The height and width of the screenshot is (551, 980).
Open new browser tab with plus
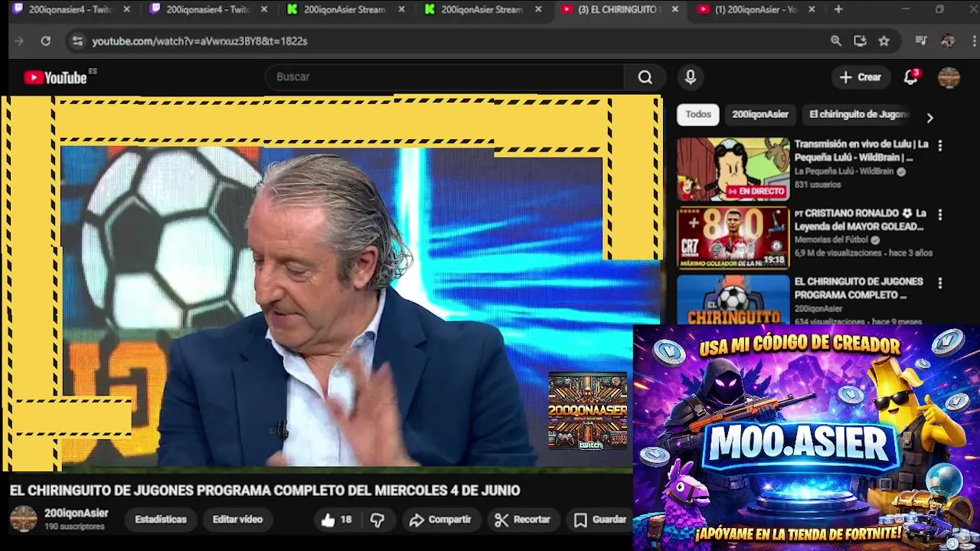pos(838,9)
